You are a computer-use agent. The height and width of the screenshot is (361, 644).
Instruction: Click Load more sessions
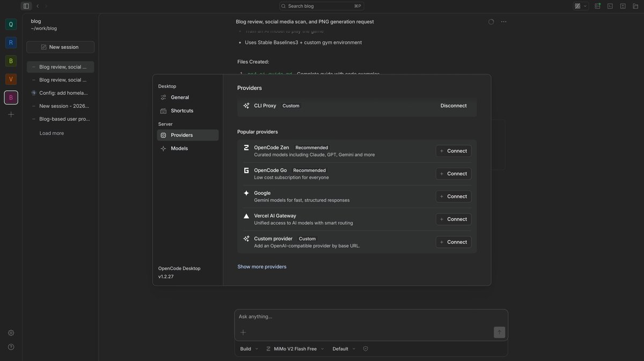pos(52,133)
